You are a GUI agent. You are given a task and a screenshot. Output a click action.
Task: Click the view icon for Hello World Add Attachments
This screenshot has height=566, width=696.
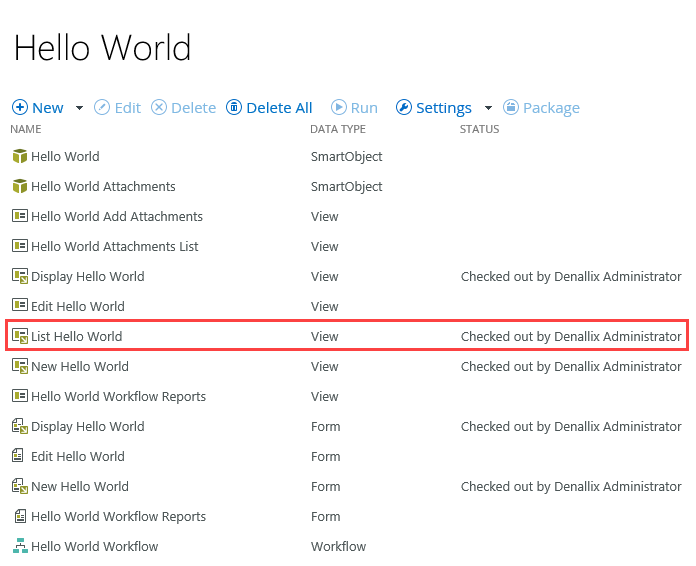(19, 217)
